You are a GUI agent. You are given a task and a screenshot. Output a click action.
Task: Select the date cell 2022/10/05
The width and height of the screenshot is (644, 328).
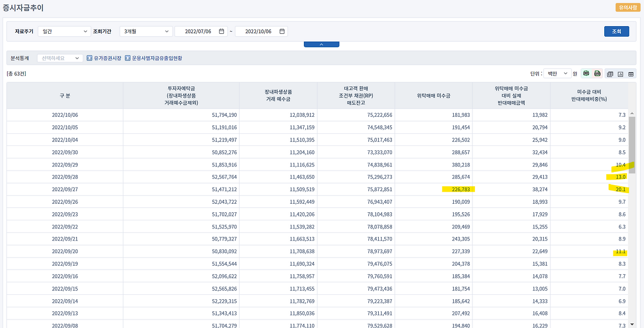click(65, 128)
